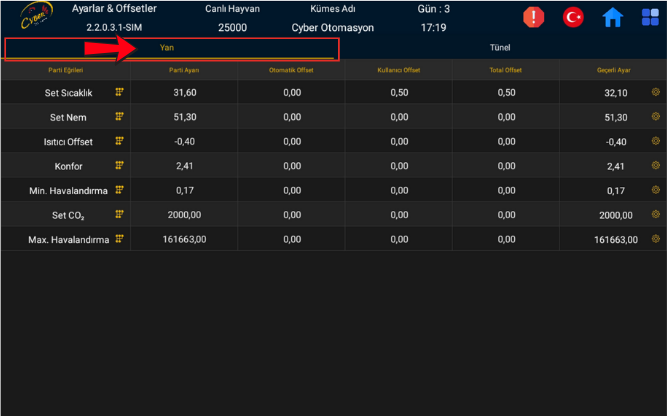Click Set Nem Parti Ayarı value 51,30
Screen dimensions: 667x416
point(184,117)
